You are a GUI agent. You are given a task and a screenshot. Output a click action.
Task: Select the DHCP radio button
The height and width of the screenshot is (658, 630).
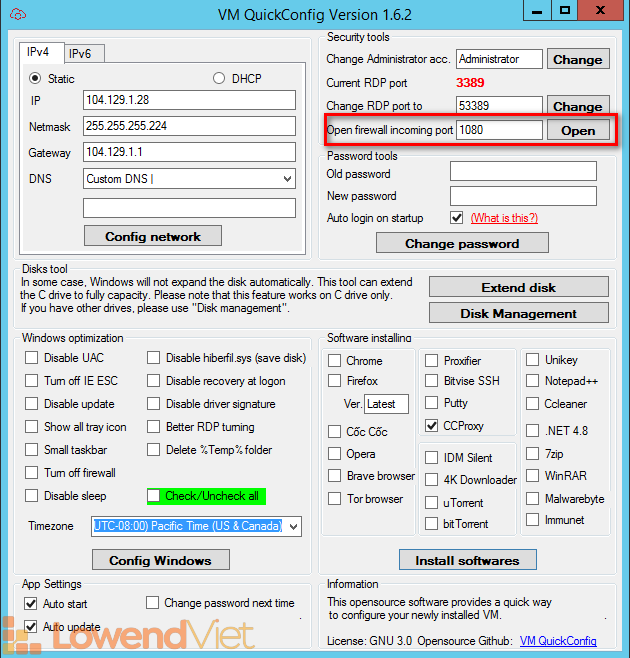[x=219, y=78]
